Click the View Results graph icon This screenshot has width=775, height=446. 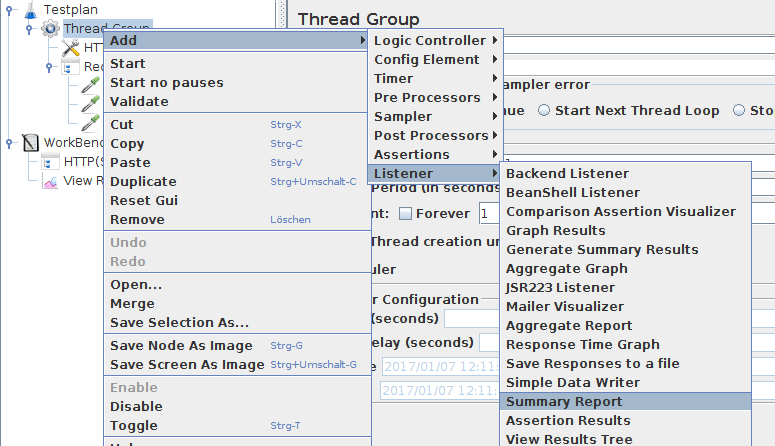click(50, 181)
